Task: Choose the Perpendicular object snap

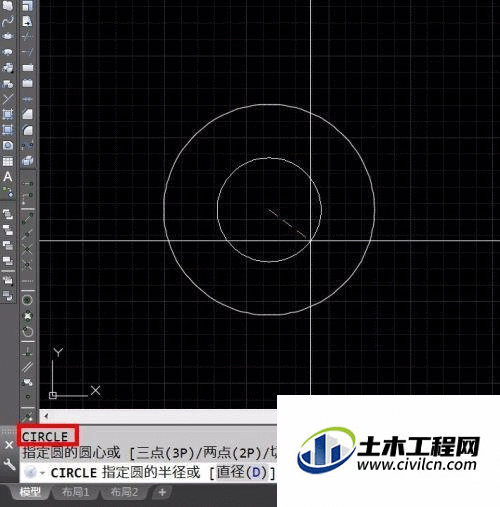Action: [x=27, y=352]
